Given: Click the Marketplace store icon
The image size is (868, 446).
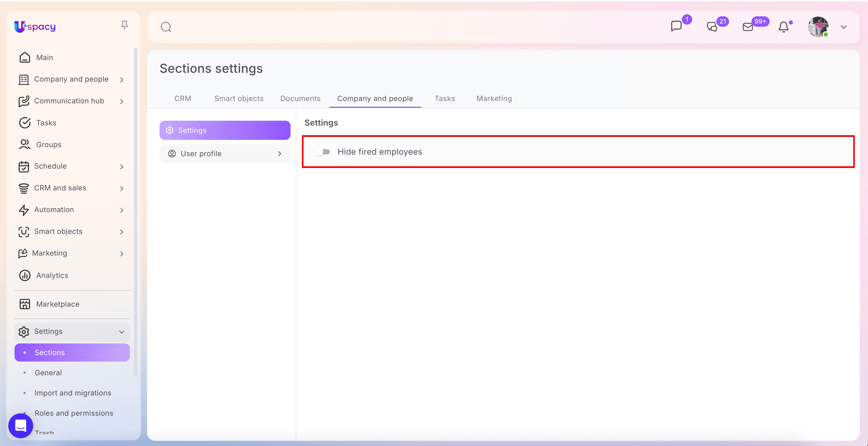Looking at the screenshot, I should pos(25,304).
